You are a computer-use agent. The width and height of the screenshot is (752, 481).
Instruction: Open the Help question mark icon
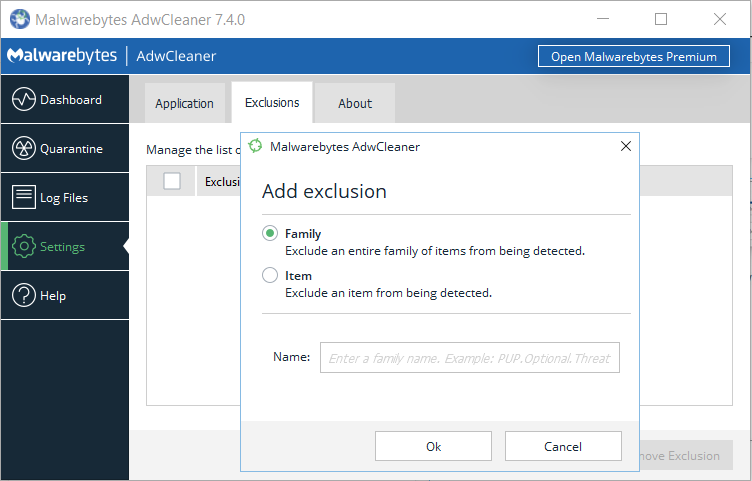(24, 295)
